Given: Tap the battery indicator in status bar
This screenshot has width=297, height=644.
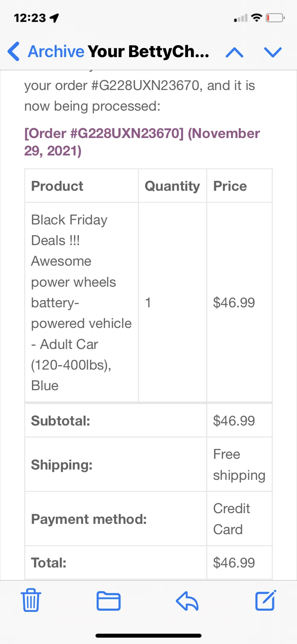Looking at the screenshot, I should (x=275, y=18).
